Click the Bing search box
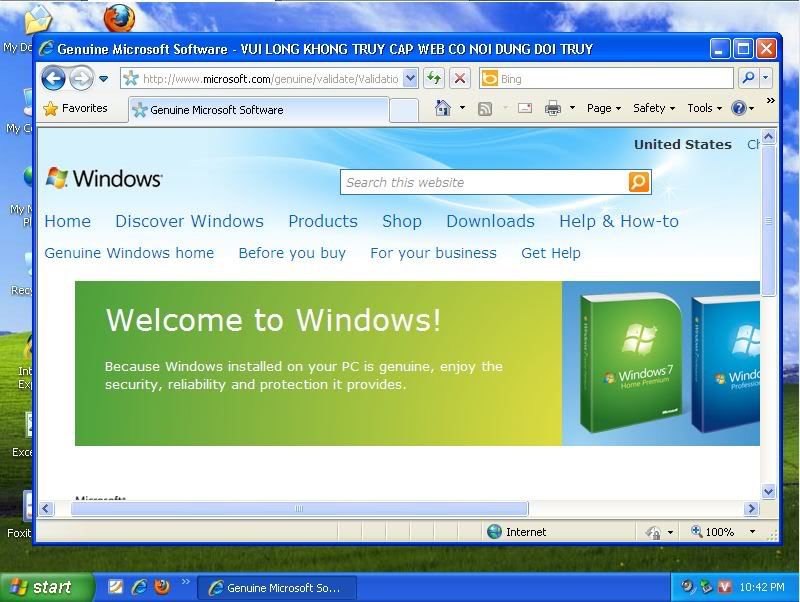The height and width of the screenshot is (602, 800). coord(606,79)
